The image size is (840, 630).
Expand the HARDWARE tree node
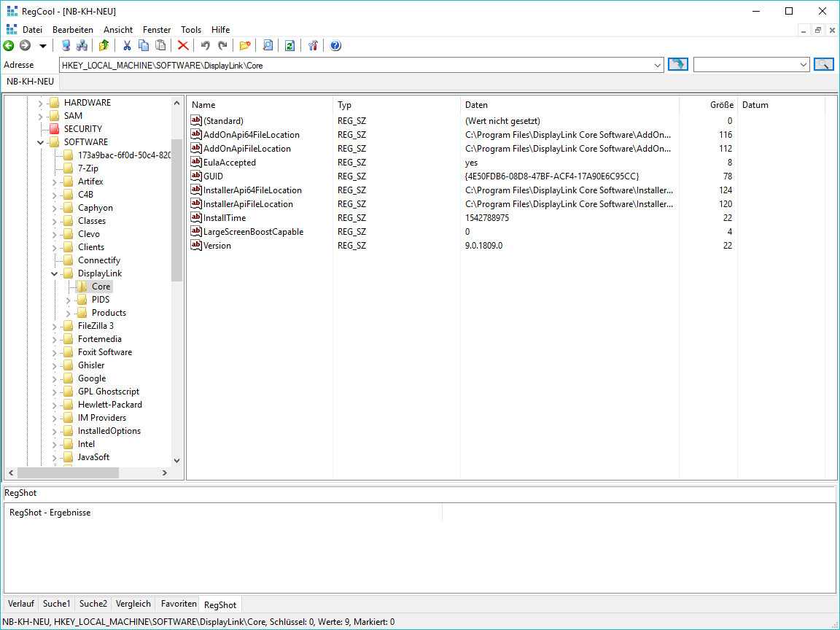point(41,103)
